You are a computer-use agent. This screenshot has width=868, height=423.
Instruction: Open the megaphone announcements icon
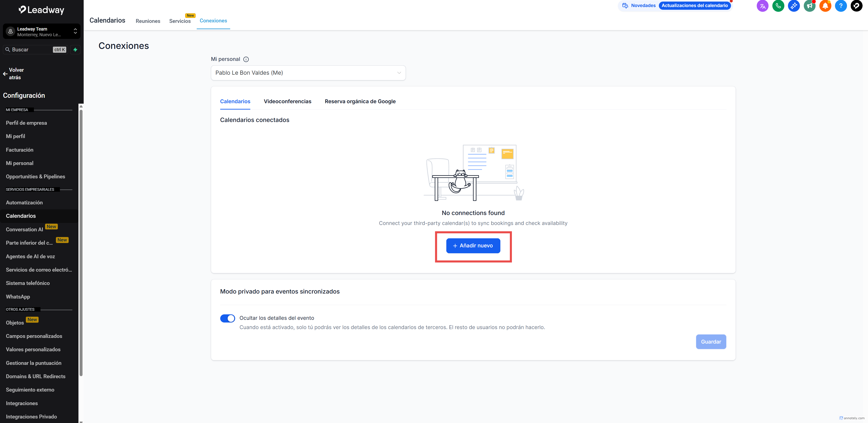pos(809,6)
